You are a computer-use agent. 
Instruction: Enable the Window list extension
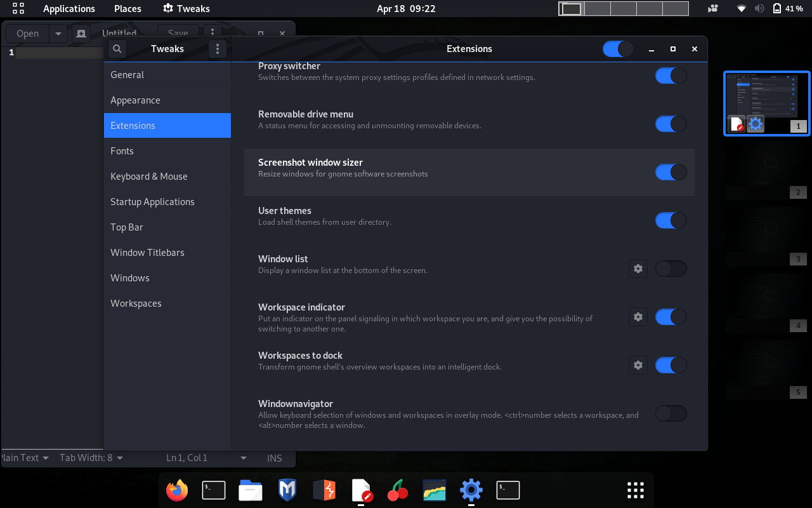[x=671, y=269]
